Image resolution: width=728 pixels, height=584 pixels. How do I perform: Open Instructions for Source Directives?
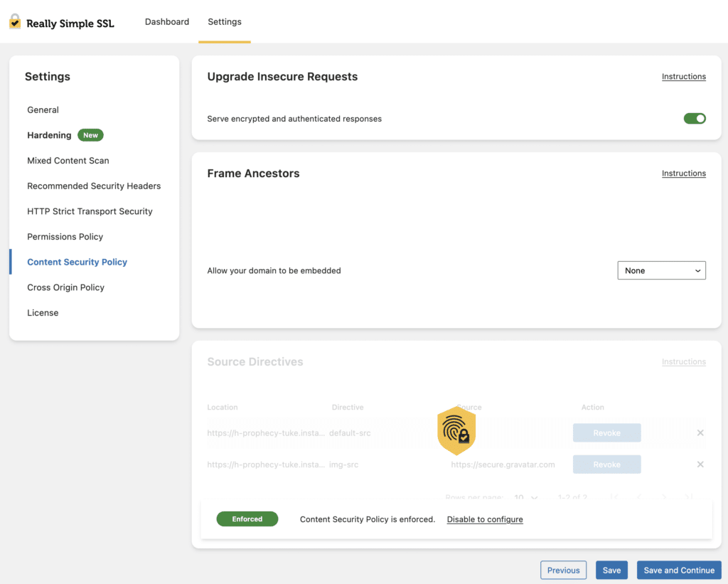(684, 362)
